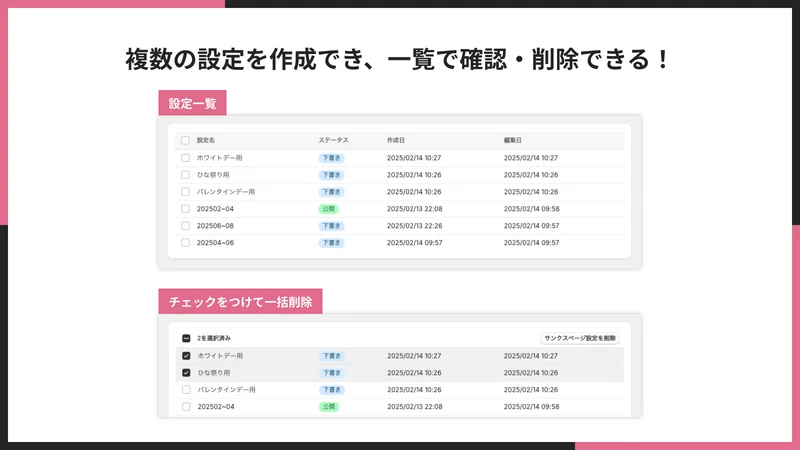Check バレンタインデー用 in the 一括削除 table

point(186,390)
